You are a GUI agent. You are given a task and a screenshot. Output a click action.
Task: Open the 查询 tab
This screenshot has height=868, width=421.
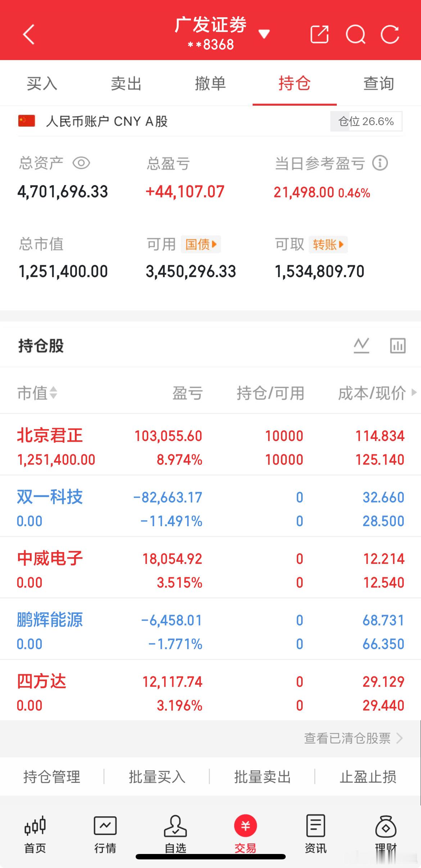pos(379,83)
